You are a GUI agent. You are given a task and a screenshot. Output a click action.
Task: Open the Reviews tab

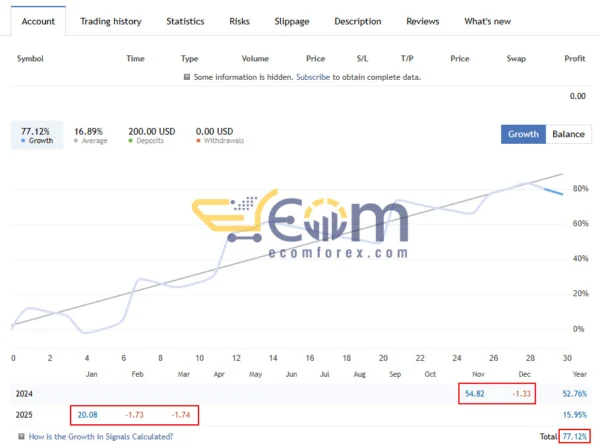click(423, 21)
